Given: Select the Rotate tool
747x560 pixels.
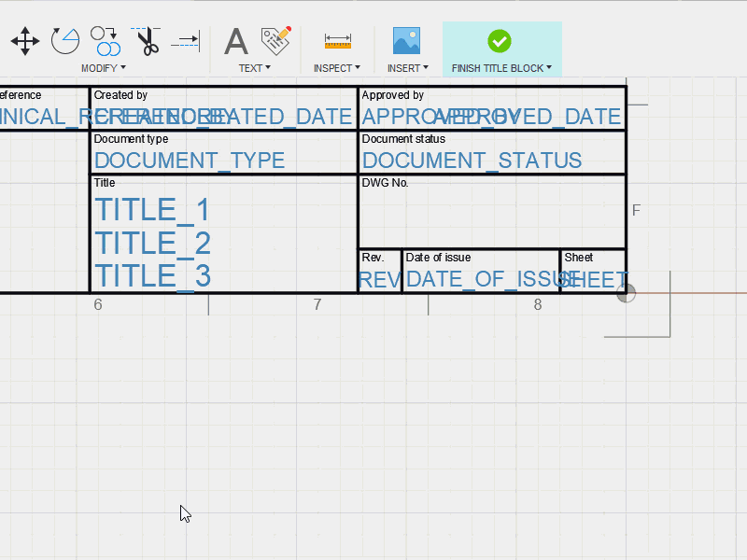Looking at the screenshot, I should coord(65,41).
